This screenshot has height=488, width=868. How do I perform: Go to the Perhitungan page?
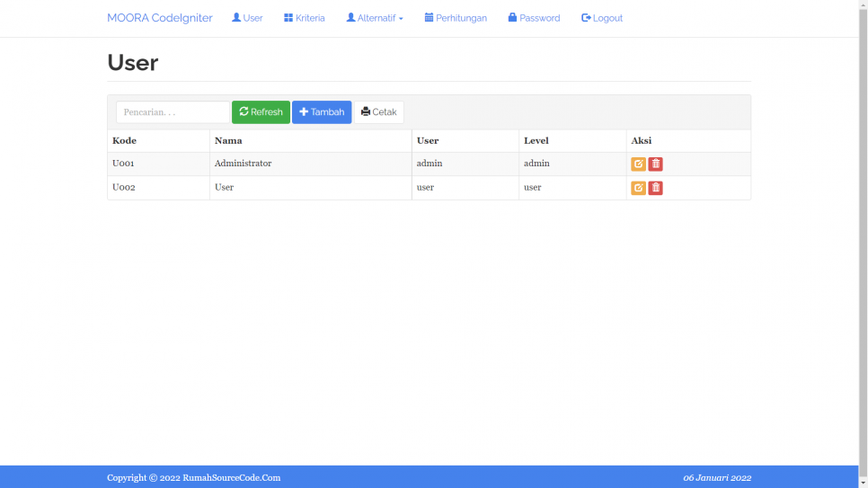coord(456,18)
